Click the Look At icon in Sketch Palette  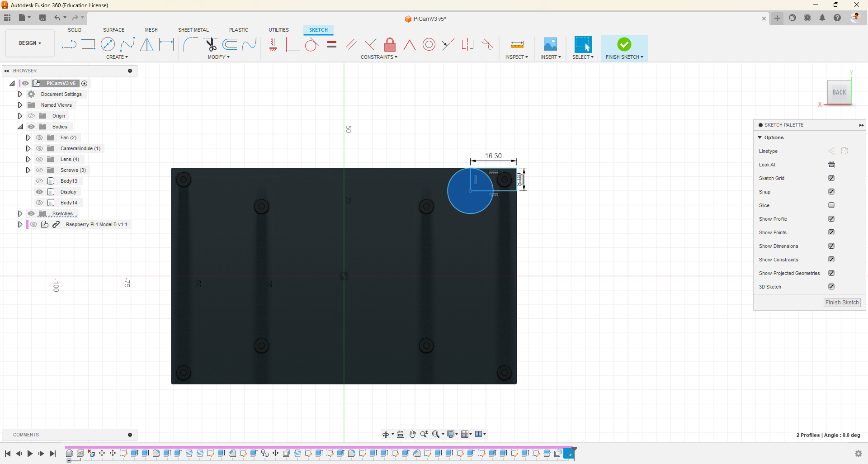[831, 165]
